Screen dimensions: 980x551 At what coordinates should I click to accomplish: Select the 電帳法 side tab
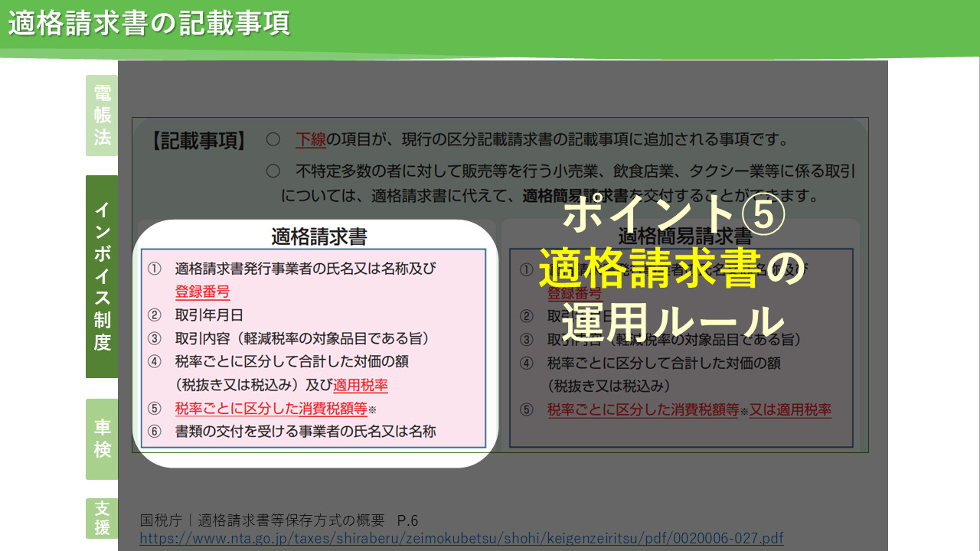[x=102, y=116]
